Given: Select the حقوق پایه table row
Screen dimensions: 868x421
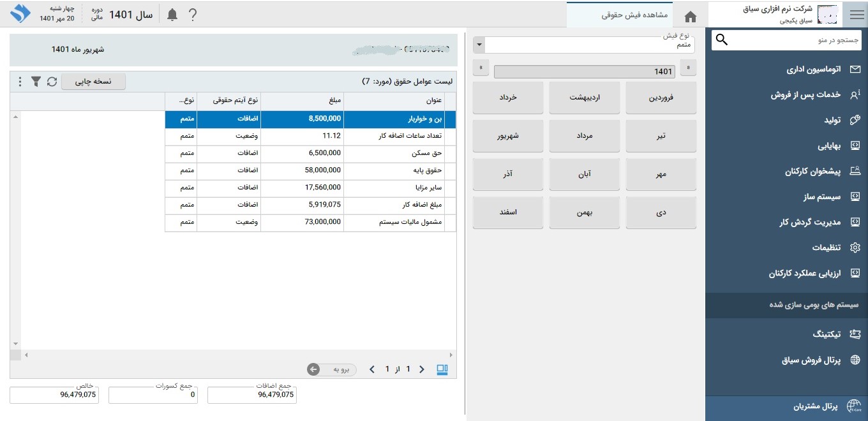Looking at the screenshot, I should (310, 171).
